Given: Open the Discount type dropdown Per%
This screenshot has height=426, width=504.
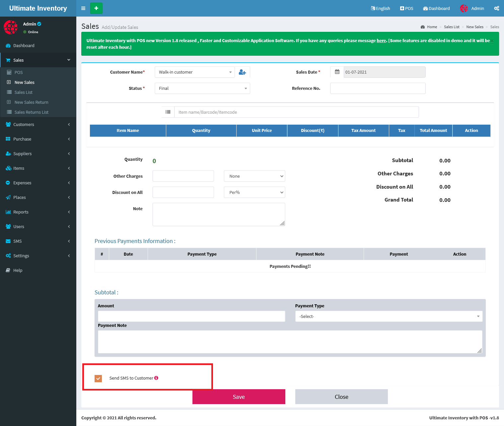Looking at the screenshot, I should click(254, 192).
